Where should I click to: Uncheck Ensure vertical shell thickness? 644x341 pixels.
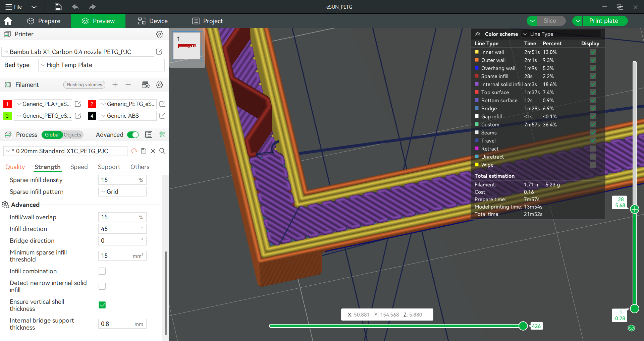coord(102,305)
